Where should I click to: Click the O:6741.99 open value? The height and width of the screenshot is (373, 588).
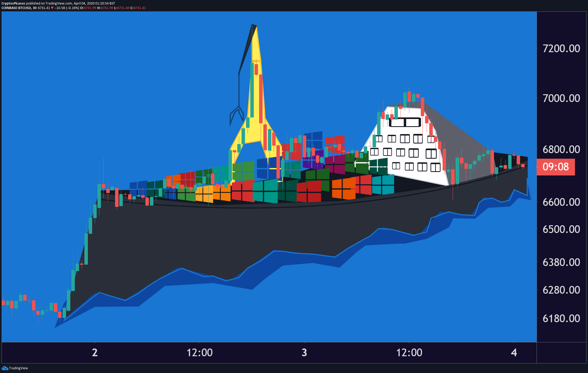(88, 8)
